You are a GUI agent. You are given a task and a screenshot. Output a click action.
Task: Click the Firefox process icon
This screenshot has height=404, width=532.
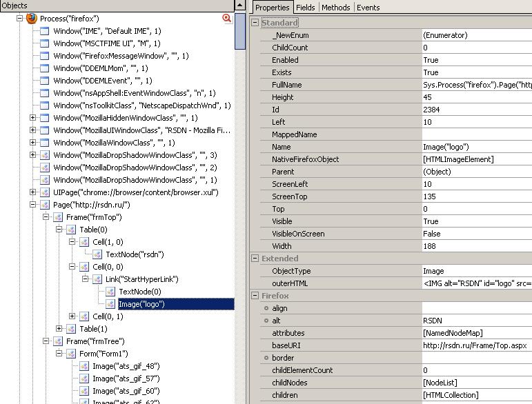tap(32, 19)
